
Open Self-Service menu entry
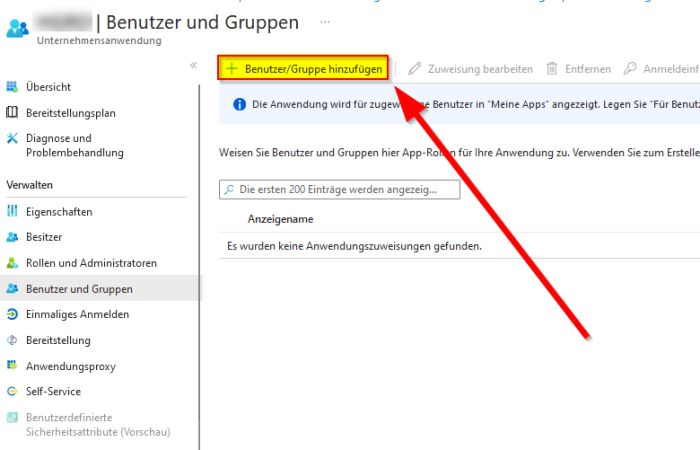[x=54, y=392]
